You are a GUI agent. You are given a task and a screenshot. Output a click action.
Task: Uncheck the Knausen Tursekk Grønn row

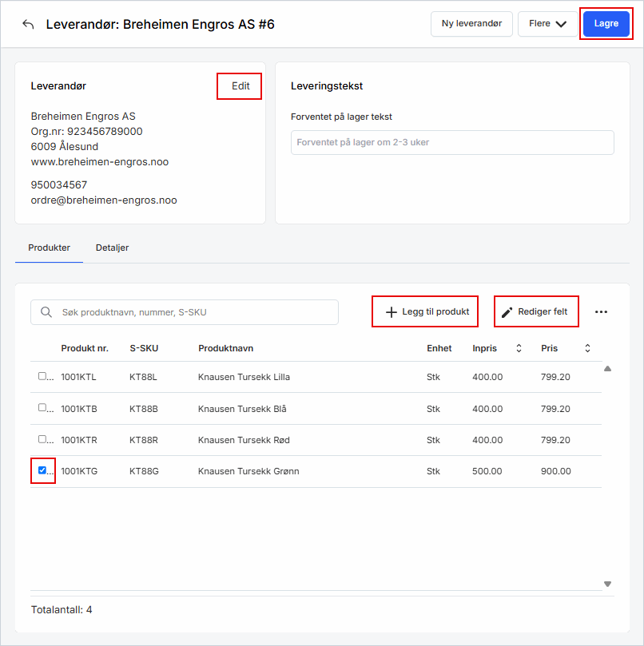click(42, 470)
